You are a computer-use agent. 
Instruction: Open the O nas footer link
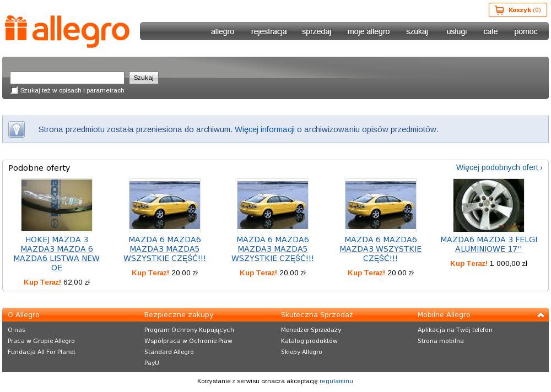coord(17,330)
